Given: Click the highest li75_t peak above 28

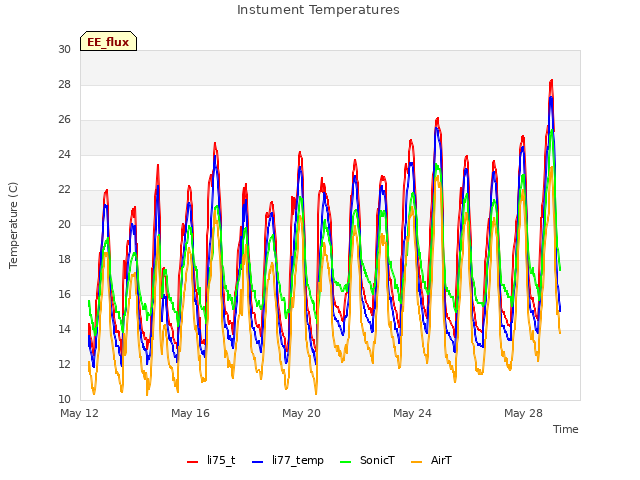Looking at the screenshot, I should (x=551, y=82).
